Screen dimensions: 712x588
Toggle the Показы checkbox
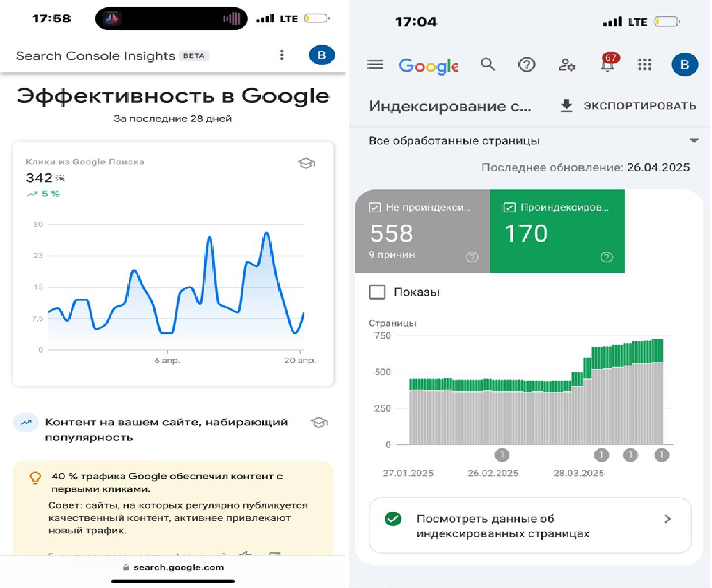point(377,292)
